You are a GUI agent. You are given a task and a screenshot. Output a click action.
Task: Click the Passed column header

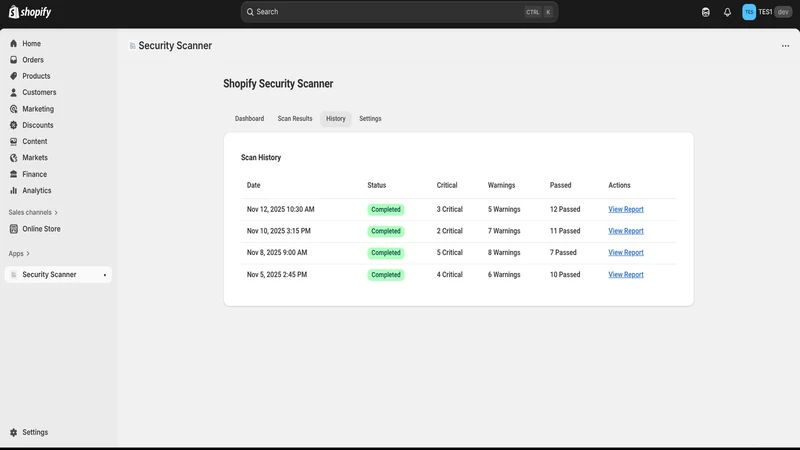pyautogui.click(x=560, y=185)
